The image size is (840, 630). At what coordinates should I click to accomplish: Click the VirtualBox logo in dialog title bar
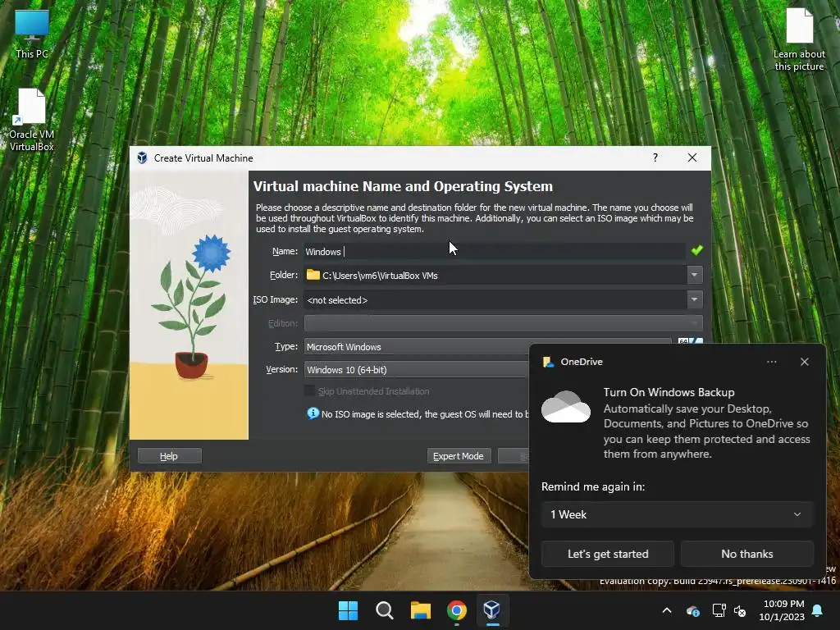pyautogui.click(x=142, y=158)
